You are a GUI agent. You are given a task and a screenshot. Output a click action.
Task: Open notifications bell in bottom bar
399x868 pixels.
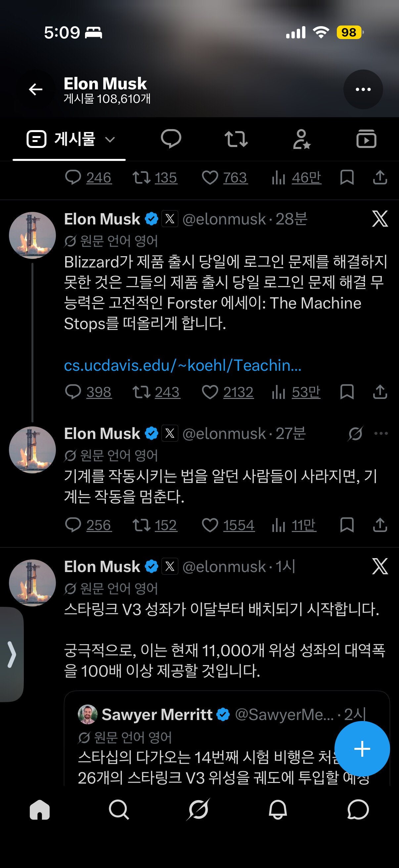[278, 809]
